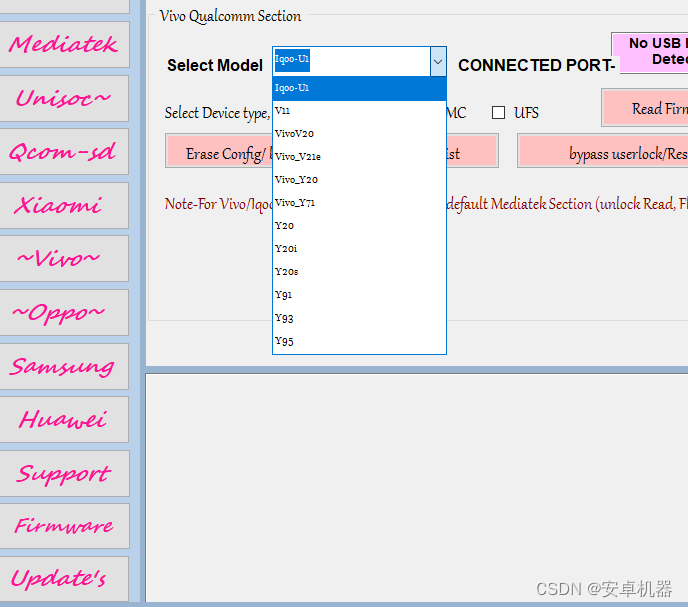Select Y91 model option
The width and height of the screenshot is (688, 607).
(x=359, y=295)
